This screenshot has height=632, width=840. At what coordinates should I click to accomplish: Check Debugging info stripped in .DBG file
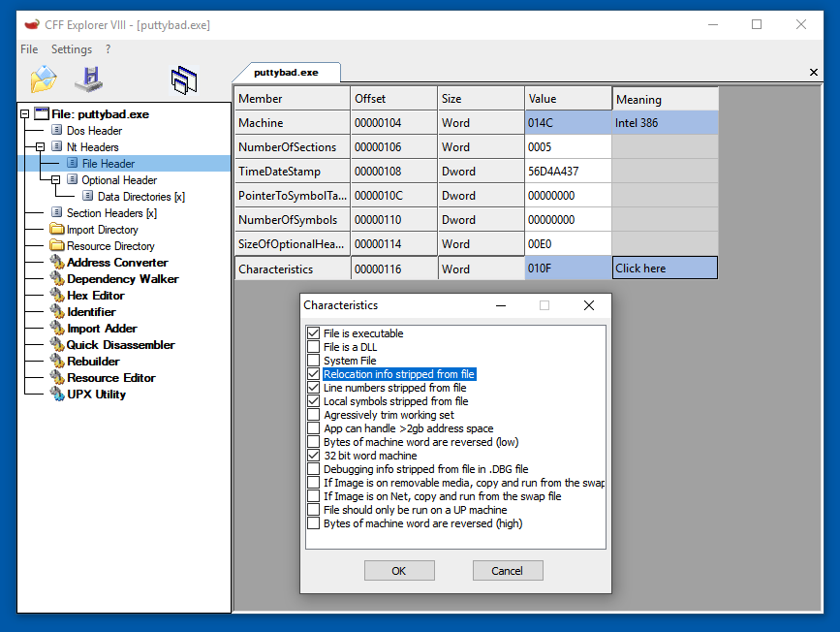(313, 468)
